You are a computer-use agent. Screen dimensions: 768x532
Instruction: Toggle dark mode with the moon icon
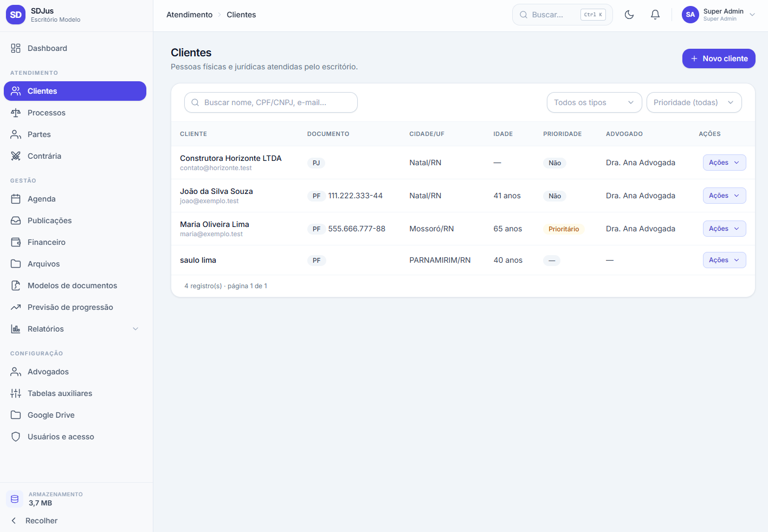(629, 15)
